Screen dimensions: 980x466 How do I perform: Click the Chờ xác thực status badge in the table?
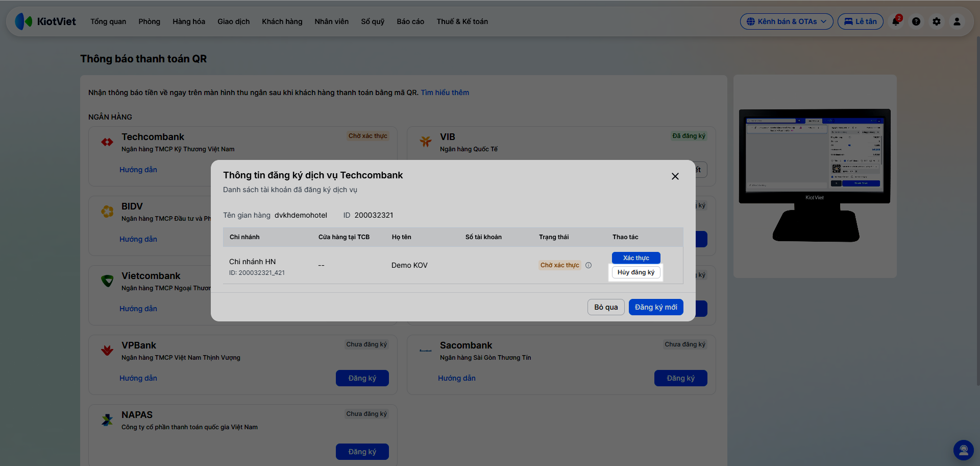560,265
